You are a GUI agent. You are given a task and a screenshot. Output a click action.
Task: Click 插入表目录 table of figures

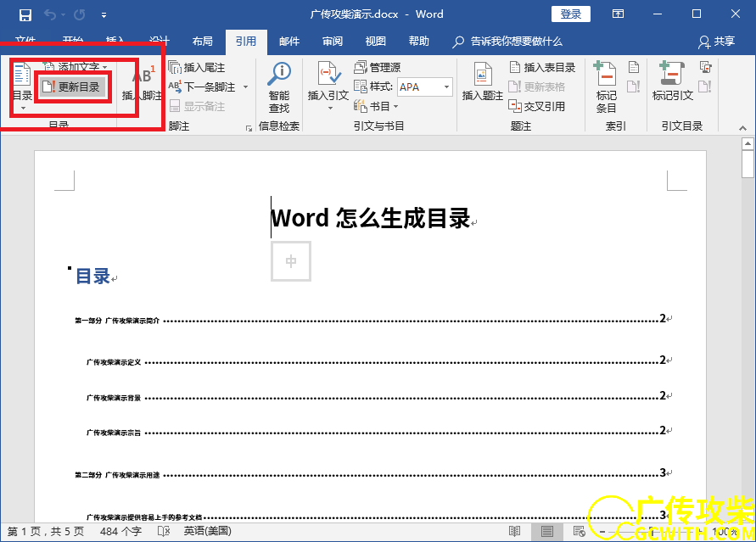click(x=542, y=68)
